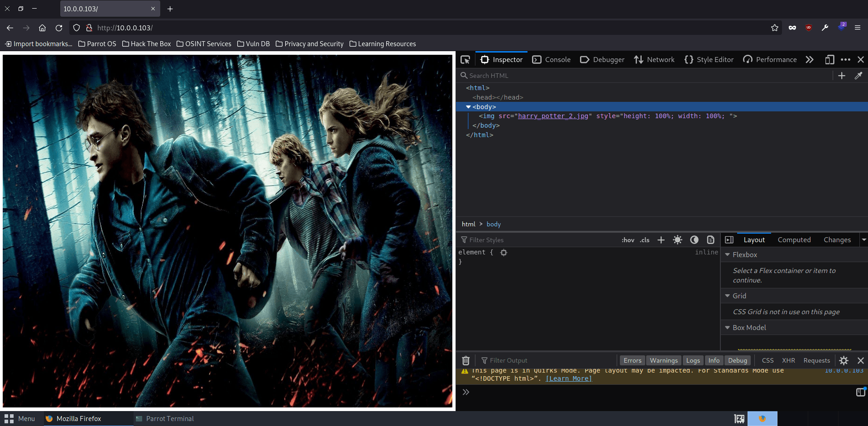Collapse the Grid section
The height and width of the screenshot is (426, 868).
727,296
